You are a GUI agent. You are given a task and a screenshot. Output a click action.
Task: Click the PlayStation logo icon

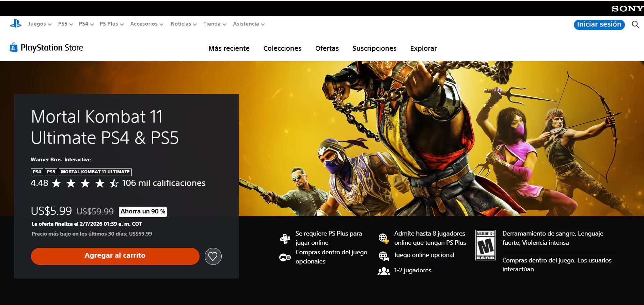pos(16,24)
